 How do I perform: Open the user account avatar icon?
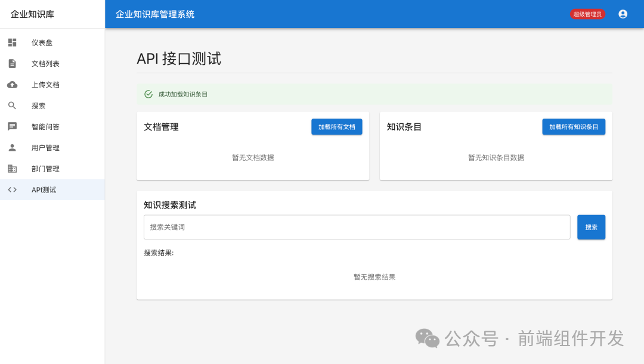(623, 14)
